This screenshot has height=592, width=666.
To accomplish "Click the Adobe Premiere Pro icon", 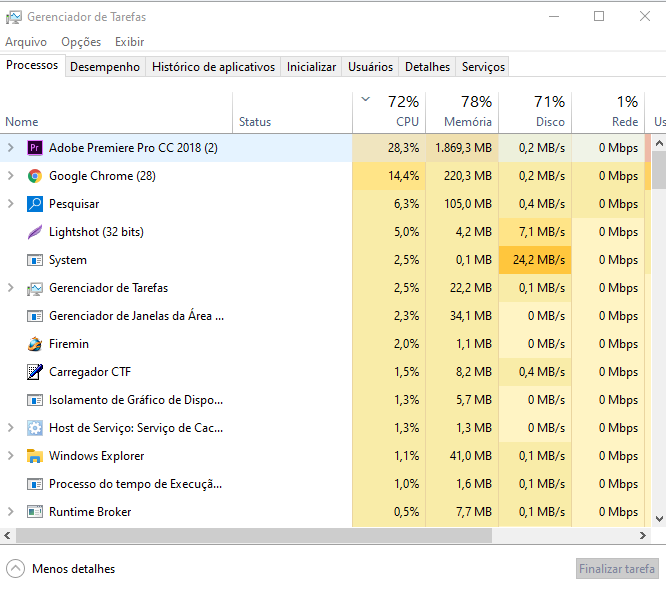I will pos(35,148).
